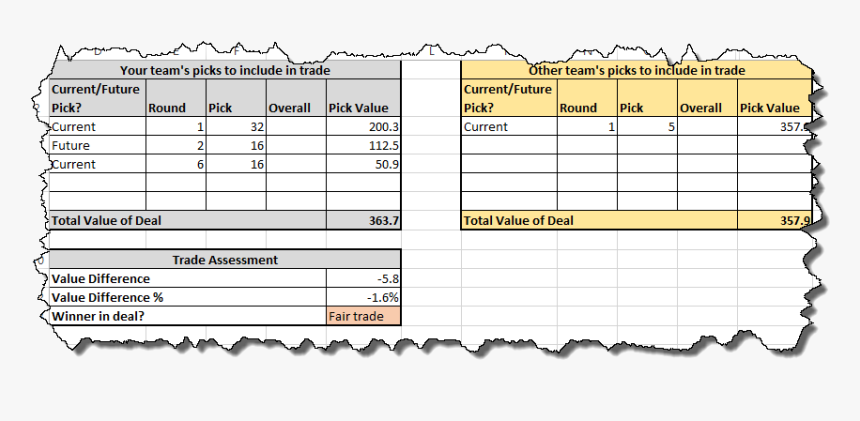Select the 50.9 pick value cell
Screen dimensions: 860x421
pos(363,165)
